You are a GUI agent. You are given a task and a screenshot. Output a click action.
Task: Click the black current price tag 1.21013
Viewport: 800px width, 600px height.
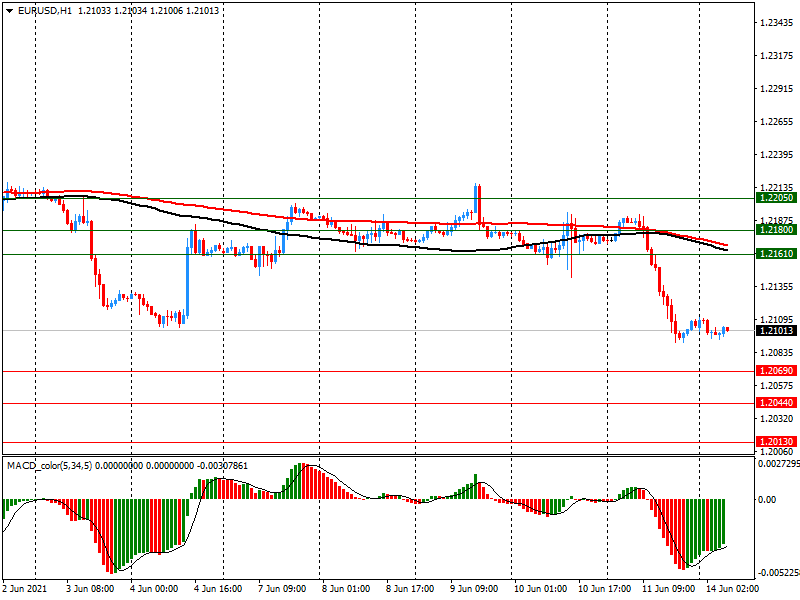[x=776, y=330]
